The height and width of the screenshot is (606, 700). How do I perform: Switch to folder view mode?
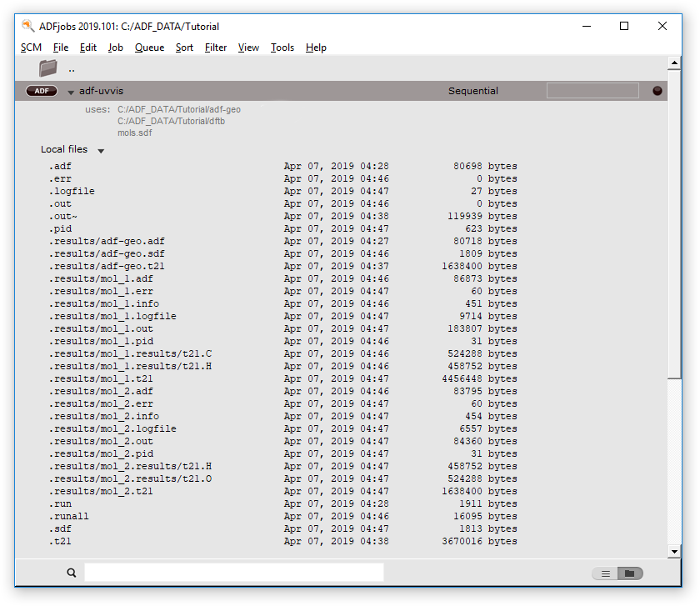pos(630,573)
